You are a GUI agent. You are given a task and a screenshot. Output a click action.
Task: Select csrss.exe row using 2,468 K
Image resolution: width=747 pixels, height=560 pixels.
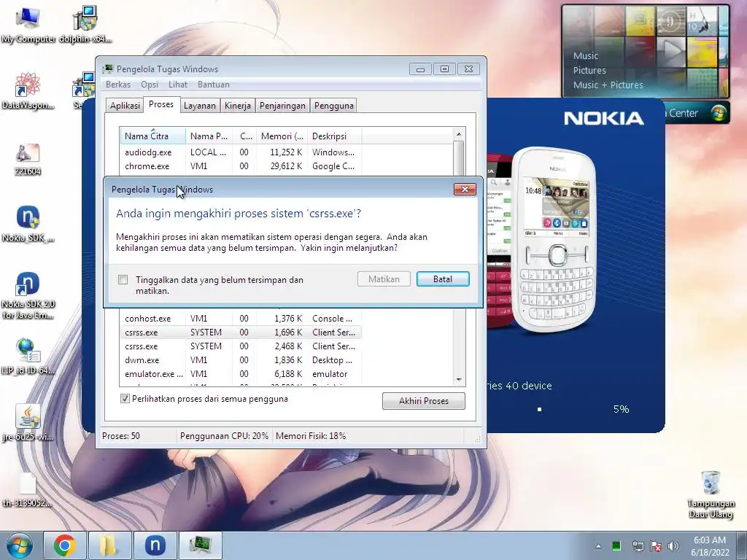(241, 346)
